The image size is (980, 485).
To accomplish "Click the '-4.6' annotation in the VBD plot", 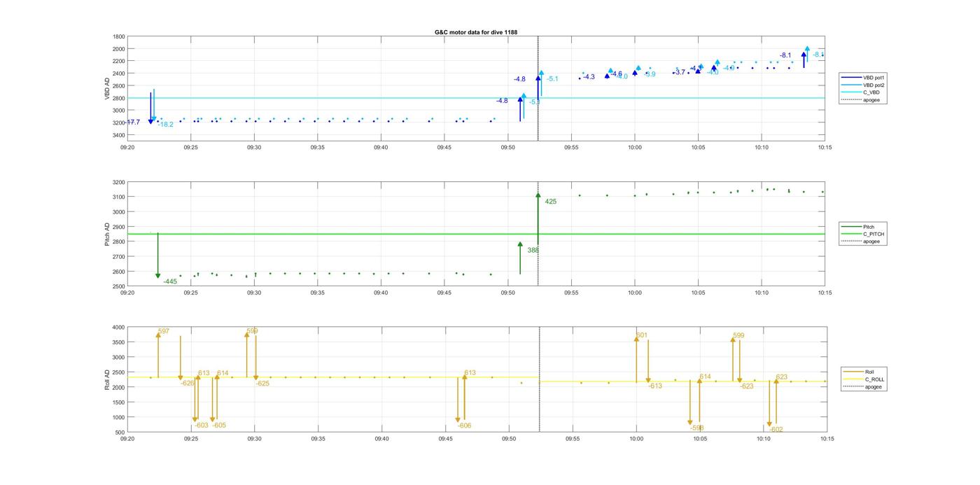I will coord(616,73).
